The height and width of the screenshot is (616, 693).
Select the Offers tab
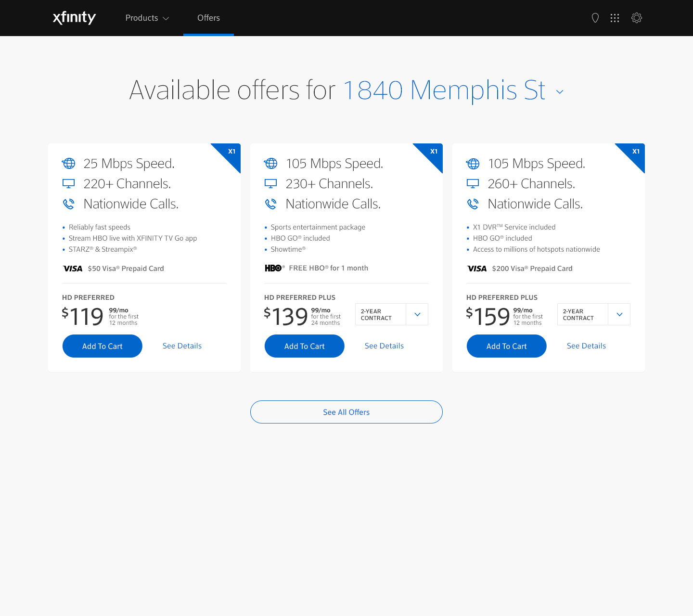(x=208, y=18)
